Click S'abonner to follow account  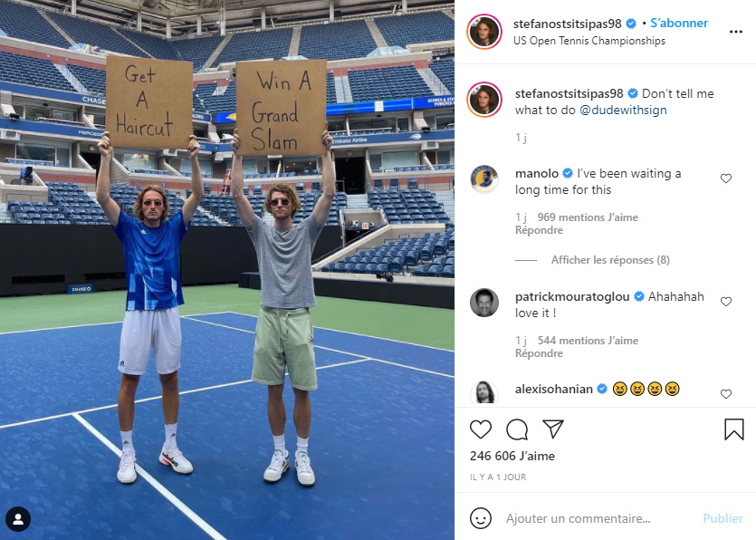pos(679,24)
